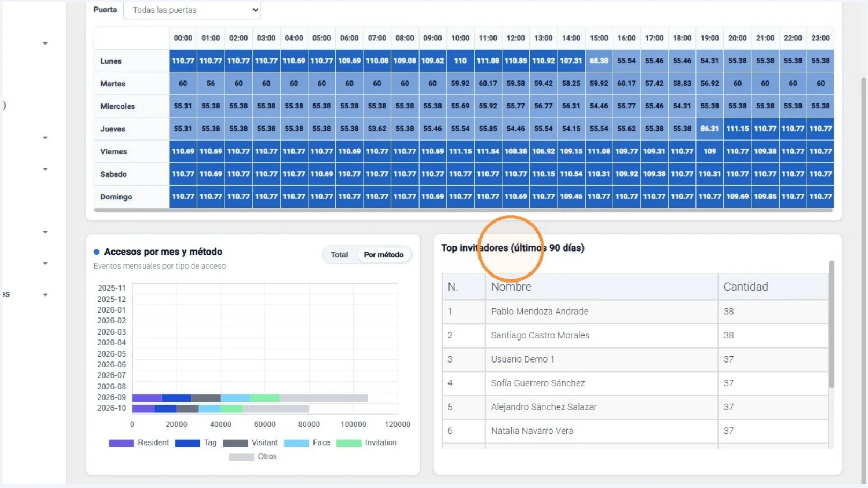Click Viernes 12:00 cell showing 108.38
This screenshot has height=488, width=868.
click(x=515, y=152)
